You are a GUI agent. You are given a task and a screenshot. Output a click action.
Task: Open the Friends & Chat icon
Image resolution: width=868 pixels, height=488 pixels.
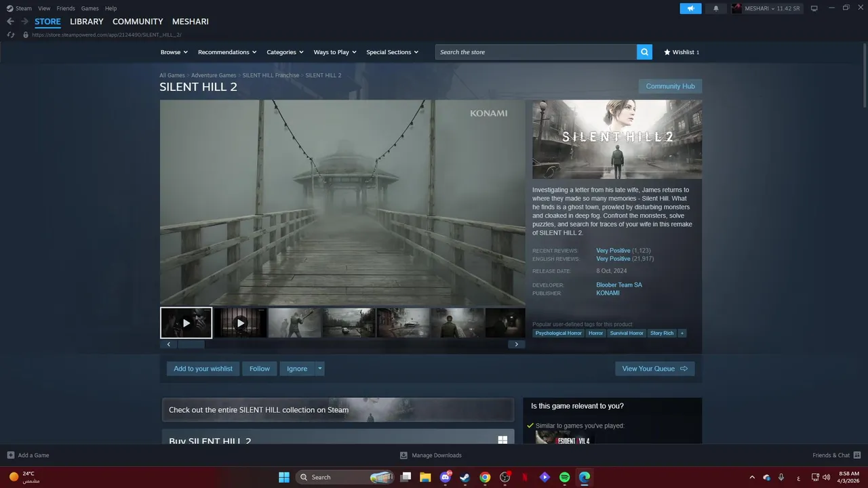tap(857, 455)
